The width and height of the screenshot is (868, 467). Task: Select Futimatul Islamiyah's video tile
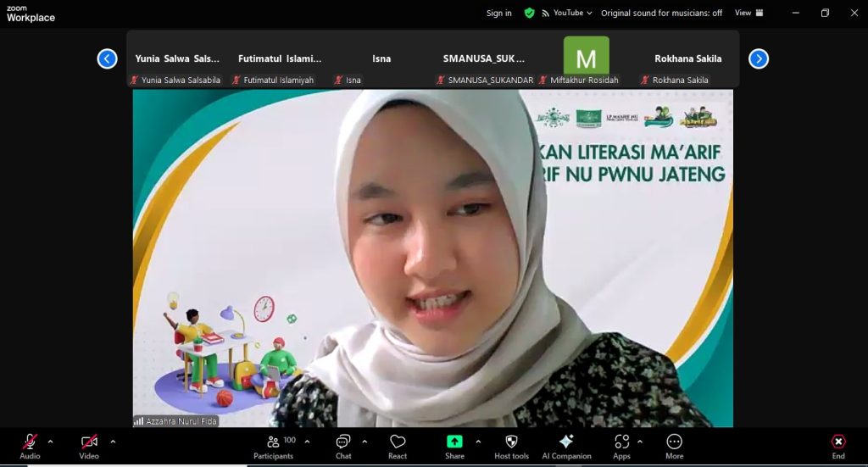[x=280, y=58]
